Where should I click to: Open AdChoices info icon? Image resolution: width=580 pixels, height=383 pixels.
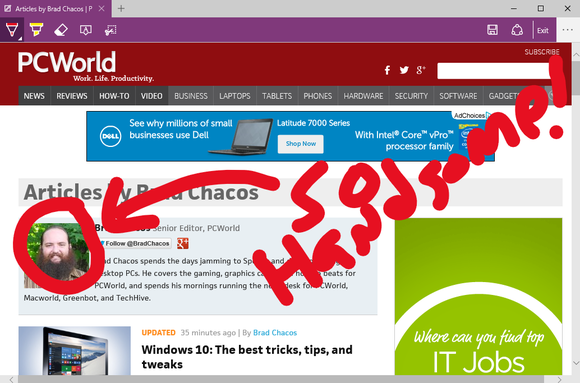coord(489,115)
